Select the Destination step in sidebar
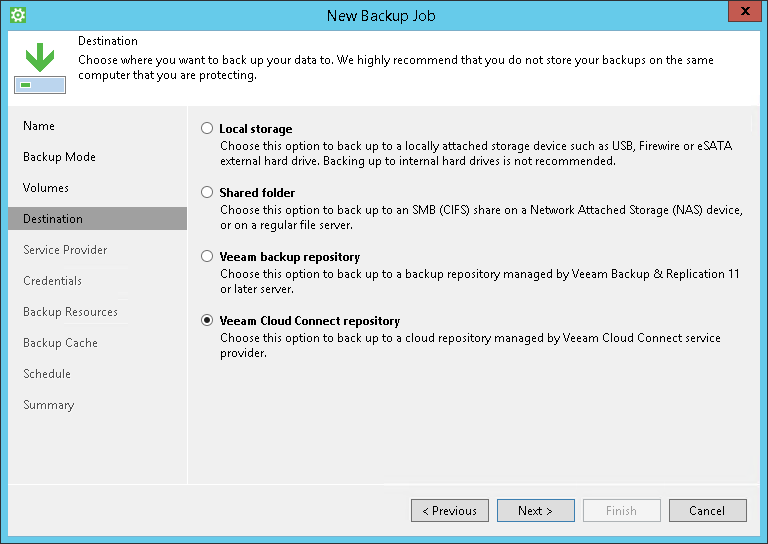768x544 pixels. tap(97, 218)
